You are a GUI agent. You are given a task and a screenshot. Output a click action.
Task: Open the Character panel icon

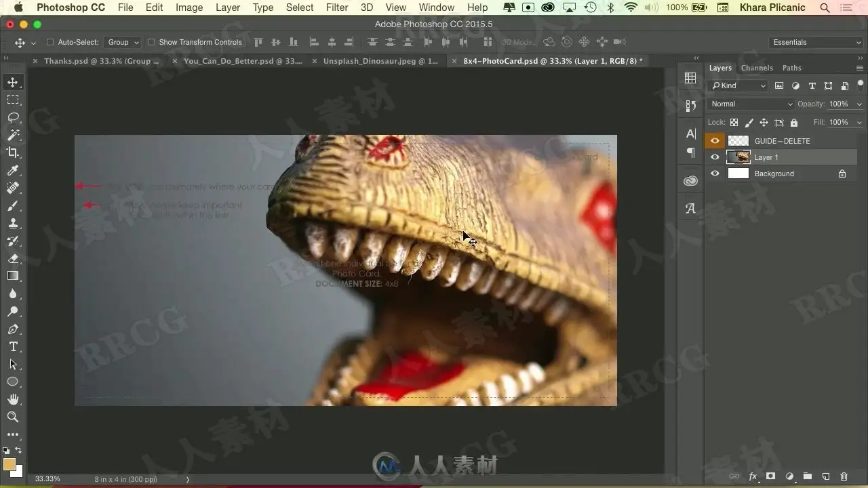690,134
